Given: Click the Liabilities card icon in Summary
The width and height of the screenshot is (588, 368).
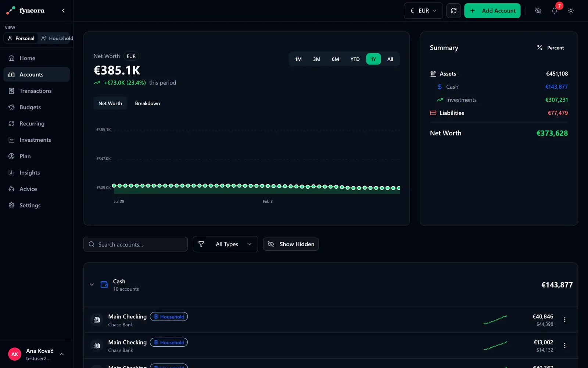Looking at the screenshot, I should pos(433,113).
